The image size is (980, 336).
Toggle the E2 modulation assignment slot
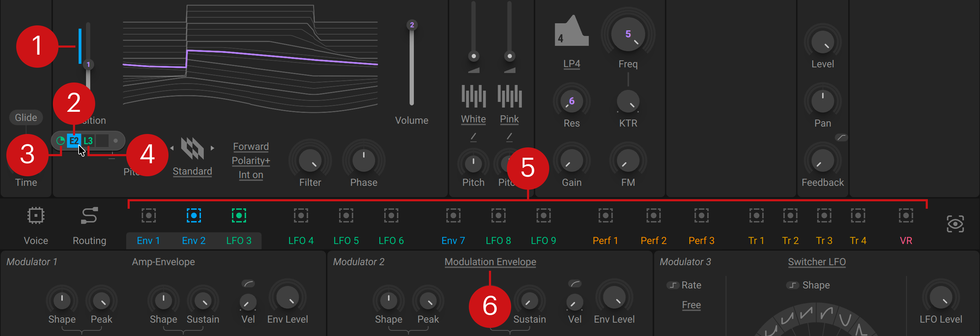coord(74,141)
